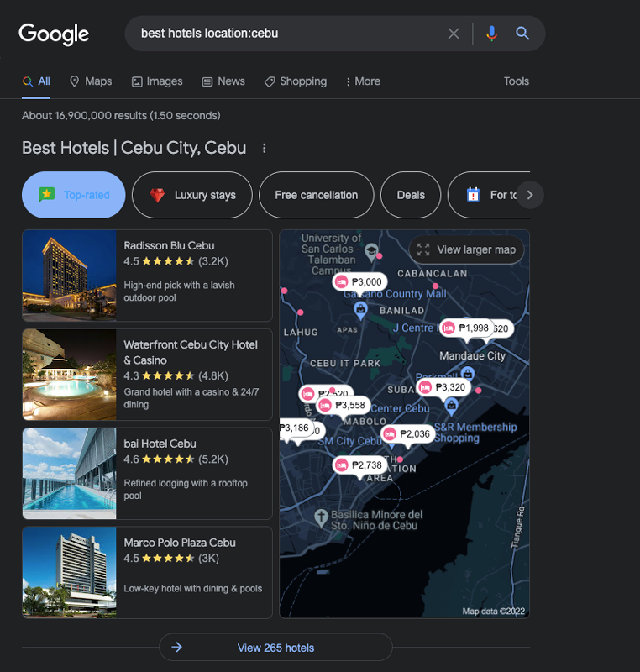640x672 pixels.
Task: Open Radisson Blu Cebu hotel title
Action: [169, 245]
